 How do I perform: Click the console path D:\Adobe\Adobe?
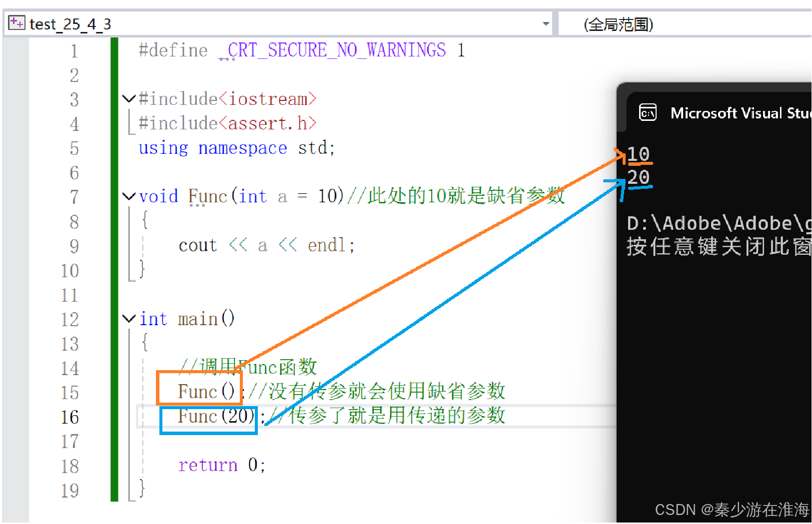(x=719, y=223)
